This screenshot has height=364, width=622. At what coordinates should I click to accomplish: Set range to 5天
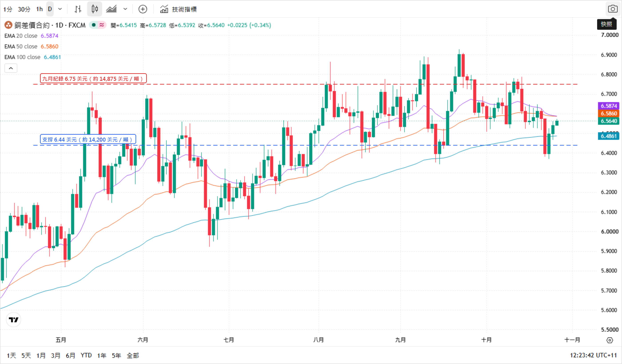[x=26, y=355]
